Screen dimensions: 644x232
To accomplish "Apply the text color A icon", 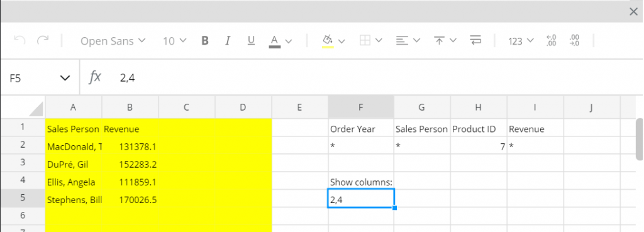I will [275, 41].
